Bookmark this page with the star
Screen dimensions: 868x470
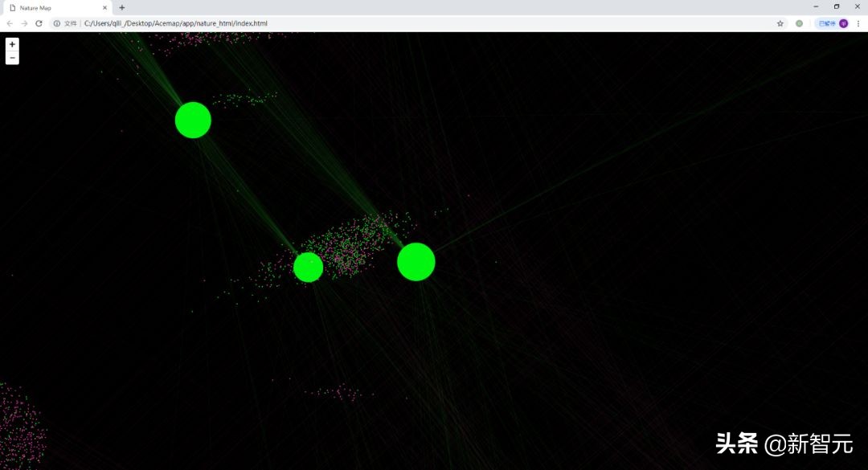click(x=780, y=23)
